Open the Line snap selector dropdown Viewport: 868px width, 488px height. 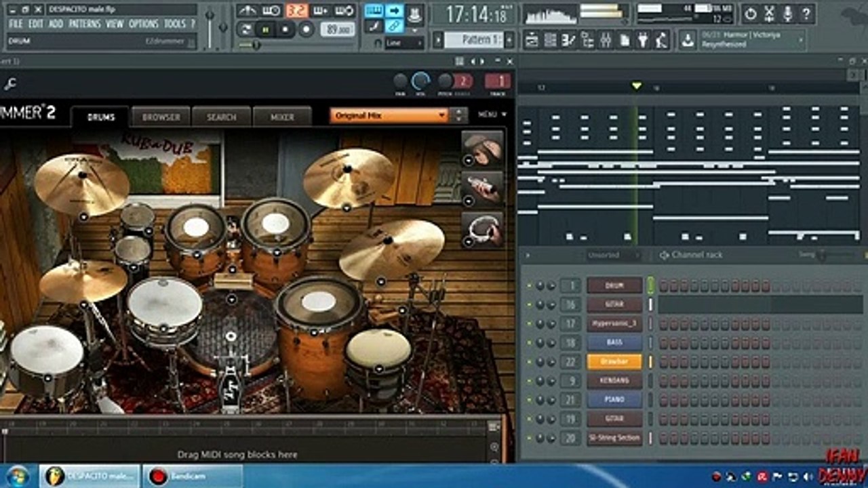coord(404,43)
